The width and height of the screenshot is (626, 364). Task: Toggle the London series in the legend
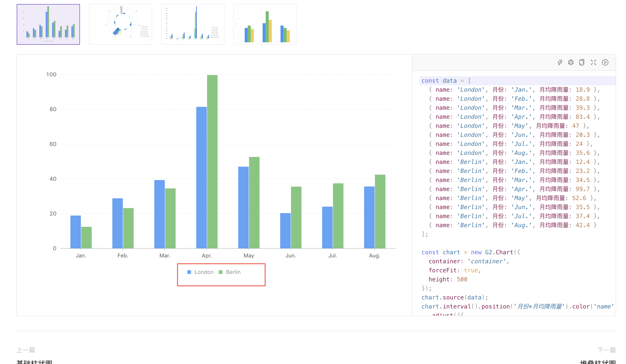point(204,272)
